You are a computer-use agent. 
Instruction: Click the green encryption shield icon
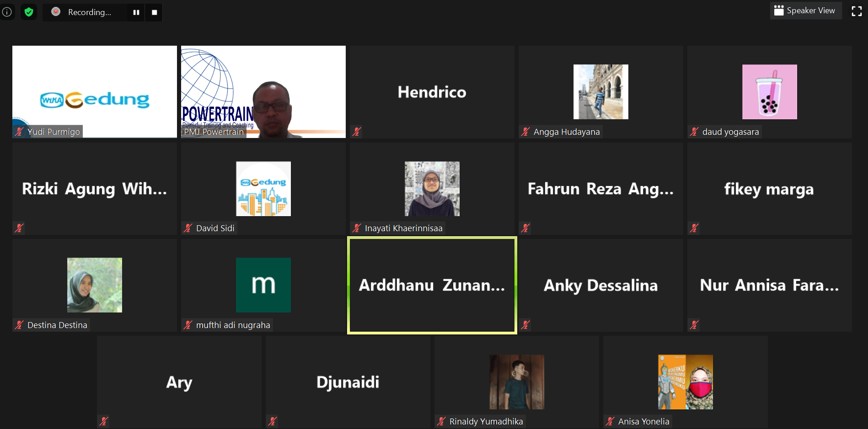pos(29,12)
